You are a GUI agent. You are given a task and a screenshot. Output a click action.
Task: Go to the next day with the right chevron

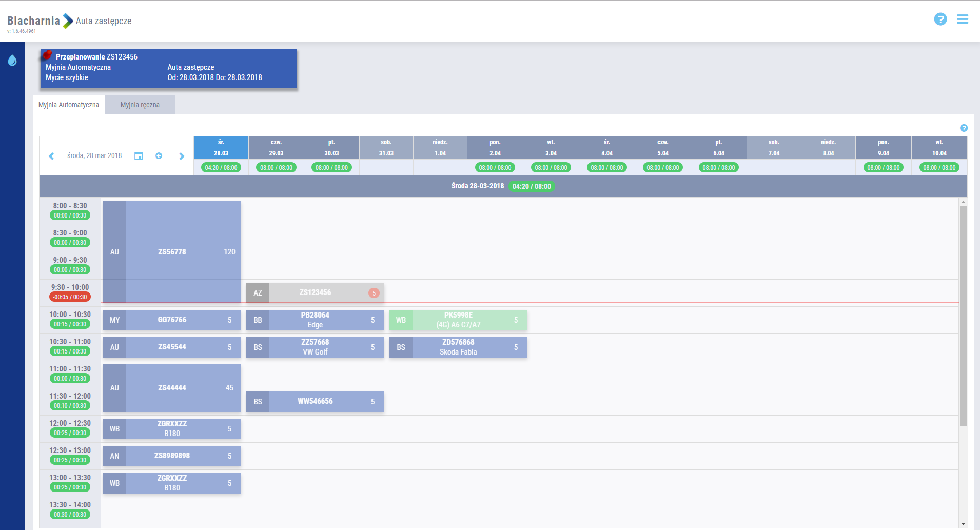point(182,156)
